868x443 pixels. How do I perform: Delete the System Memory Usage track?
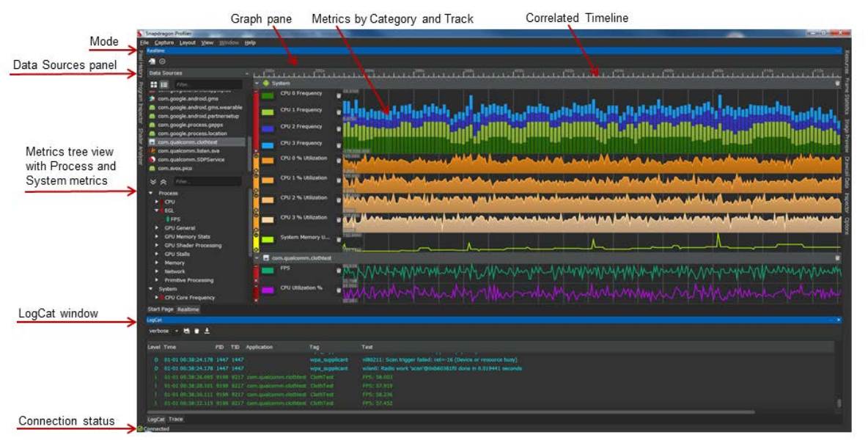pyautogui.click(x=339, y=240)
